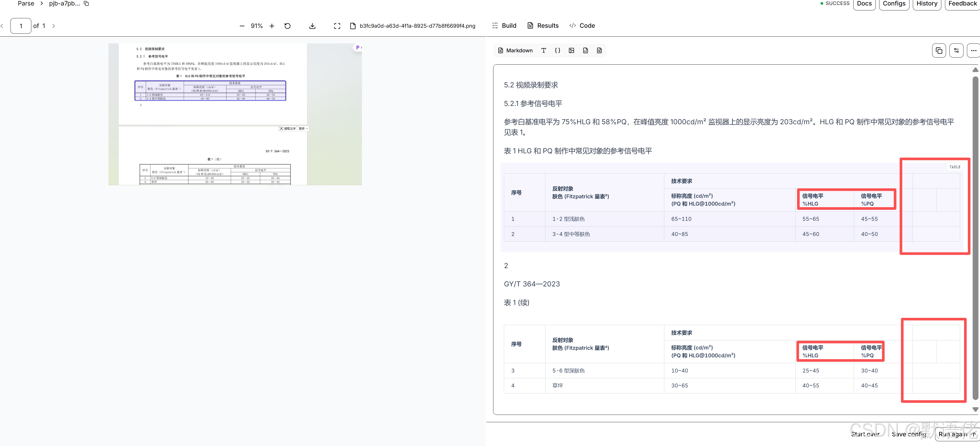The image size is (980, 446).
Task: Edit the current page number field
Action: click(21, 26)
